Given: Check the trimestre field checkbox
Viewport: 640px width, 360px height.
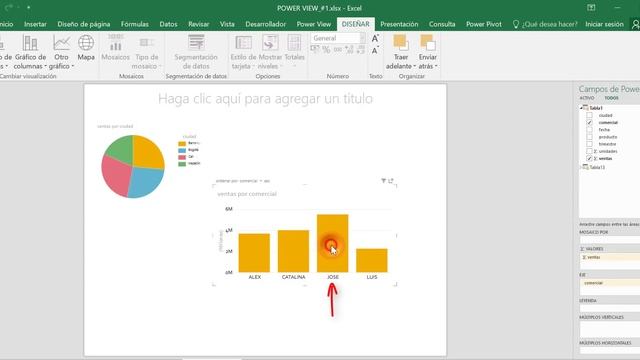Looking at the screenshot, I should [589, 144].
